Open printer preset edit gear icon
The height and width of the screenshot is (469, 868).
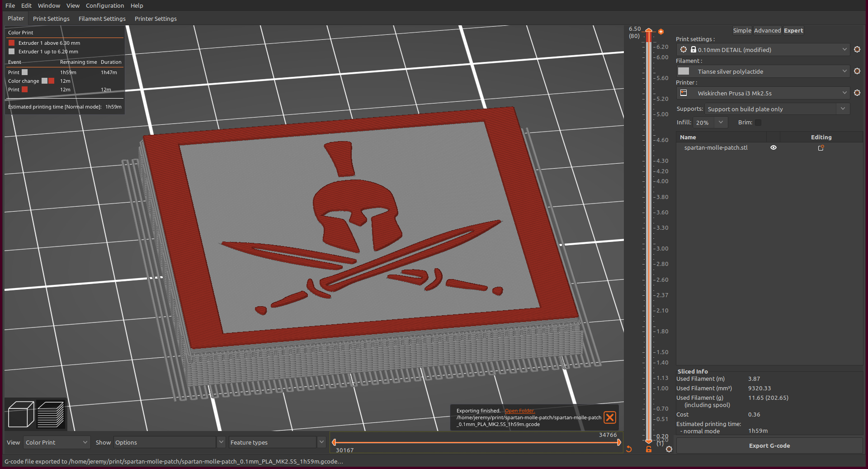[857, 93]
